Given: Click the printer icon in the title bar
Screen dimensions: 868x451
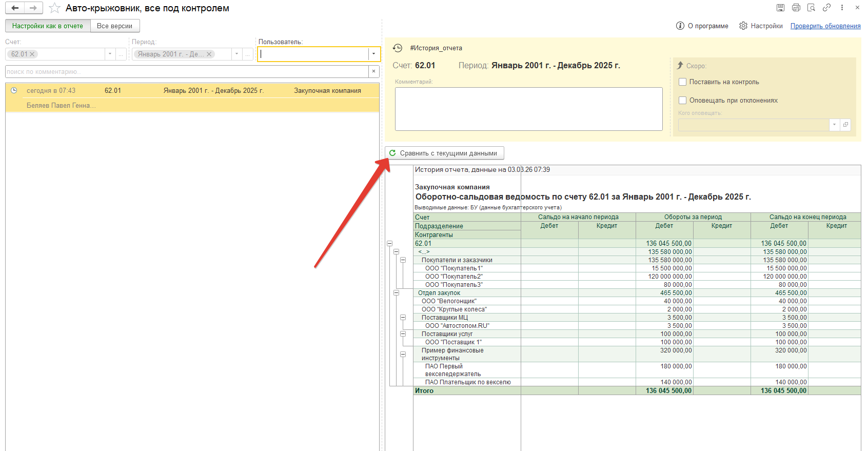Looking at the screenshot, I should point(796,8).
